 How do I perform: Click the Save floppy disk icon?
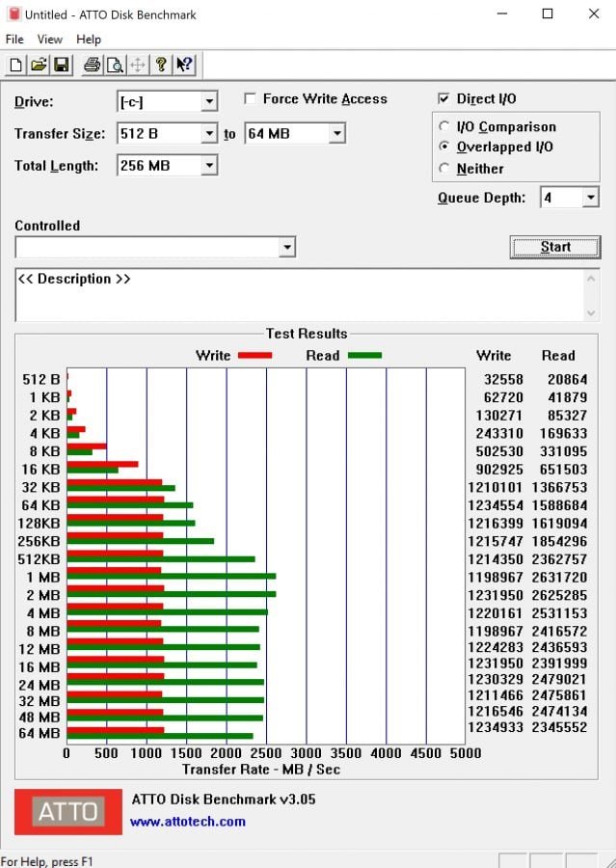[61, 65]
